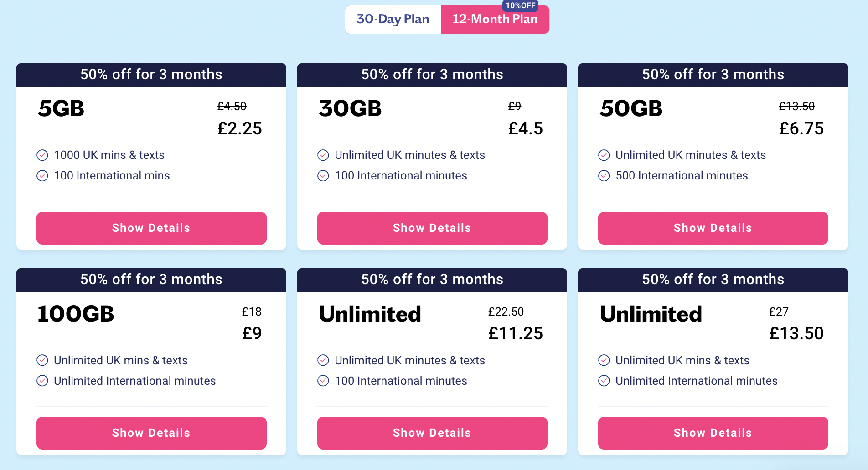Click the 5GB plan heading

pyautogui.click(x=61, y=108)
